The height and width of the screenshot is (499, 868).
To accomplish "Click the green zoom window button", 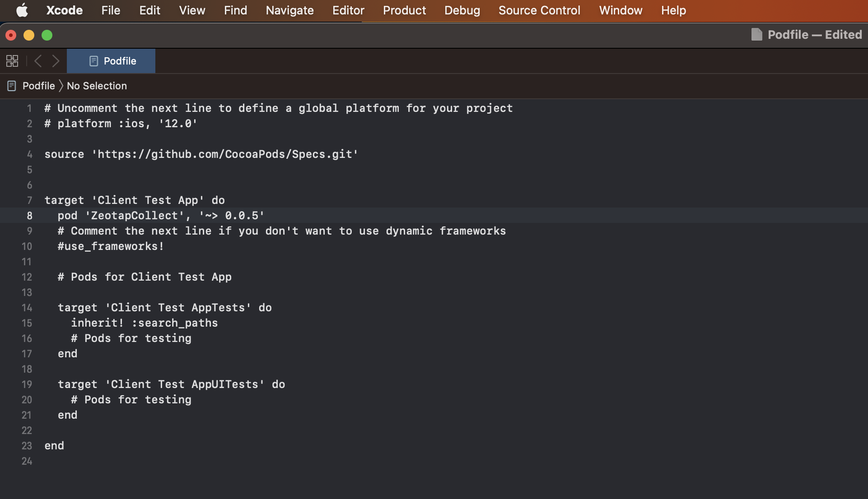I will coord(47,35).
